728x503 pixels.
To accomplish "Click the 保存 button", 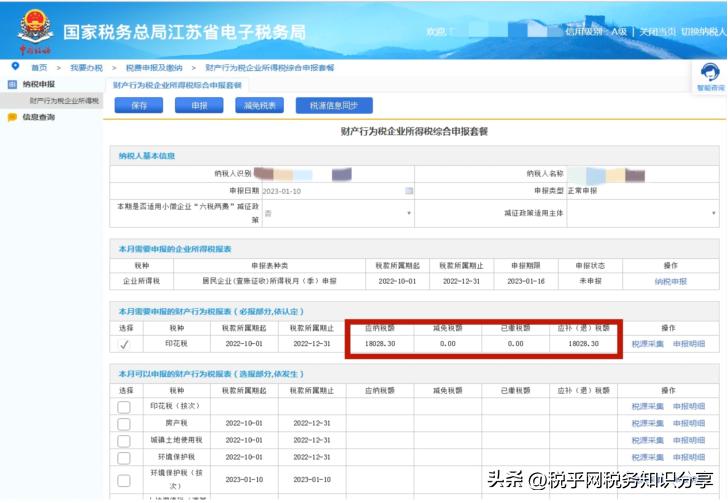I will (x=139, y=105).
